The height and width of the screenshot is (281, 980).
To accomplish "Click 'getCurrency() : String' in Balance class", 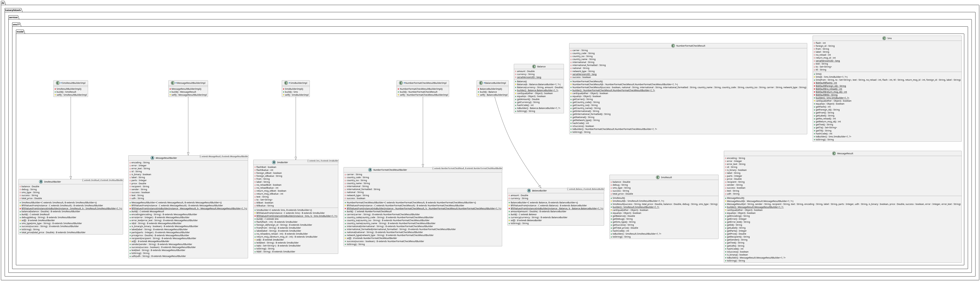I will coord(528,102).
